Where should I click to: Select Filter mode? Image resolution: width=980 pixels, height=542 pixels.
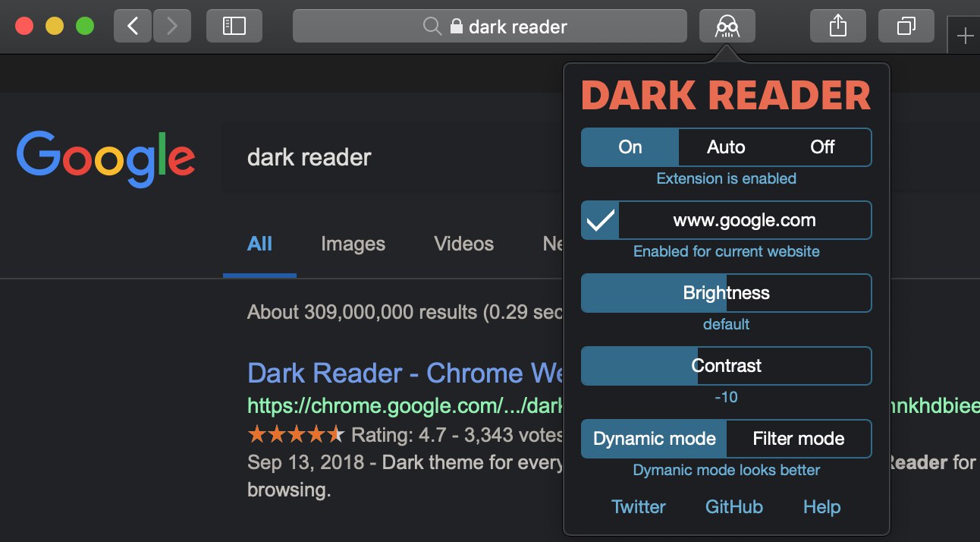point(799,439)
